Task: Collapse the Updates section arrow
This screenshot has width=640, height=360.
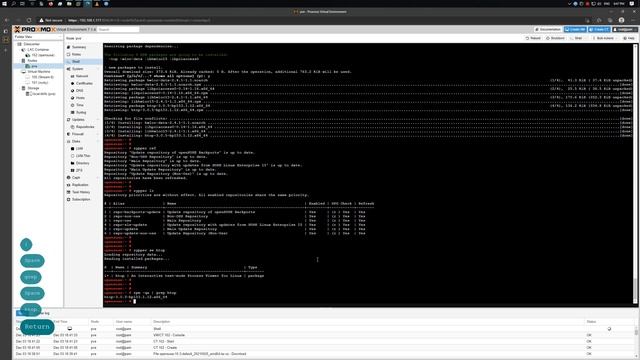Action: click(98, 120)
